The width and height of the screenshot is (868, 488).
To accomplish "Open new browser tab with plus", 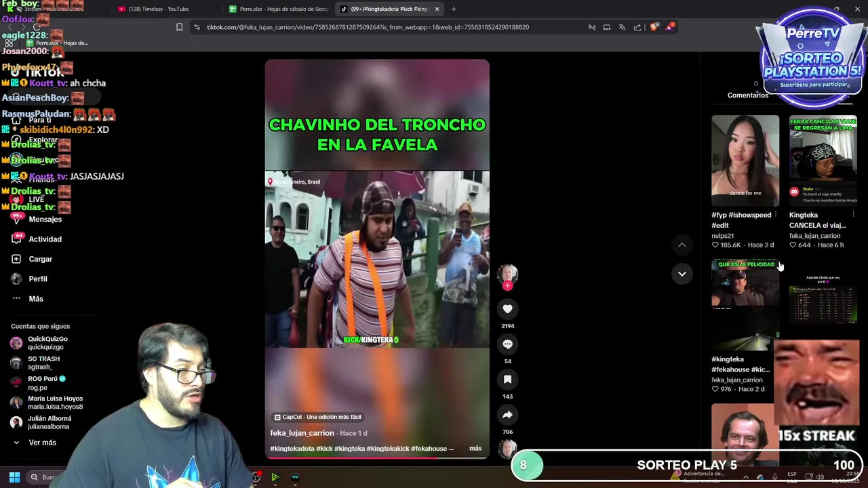I will coord(454,9).
